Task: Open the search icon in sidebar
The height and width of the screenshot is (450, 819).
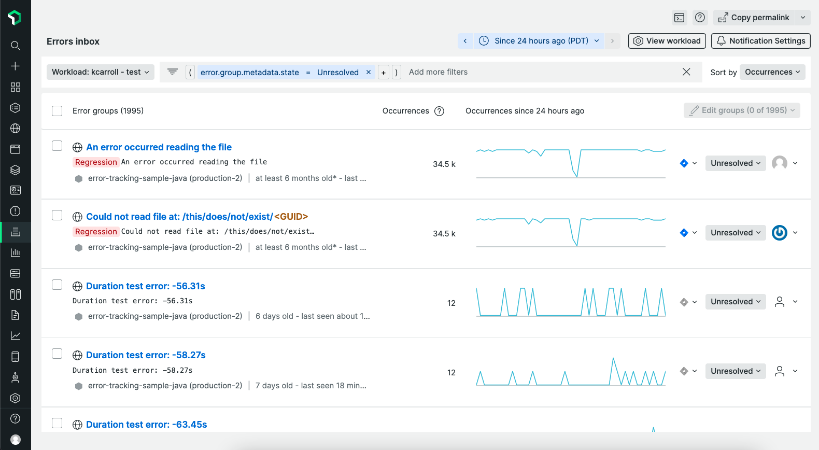Action: point(15,45)
